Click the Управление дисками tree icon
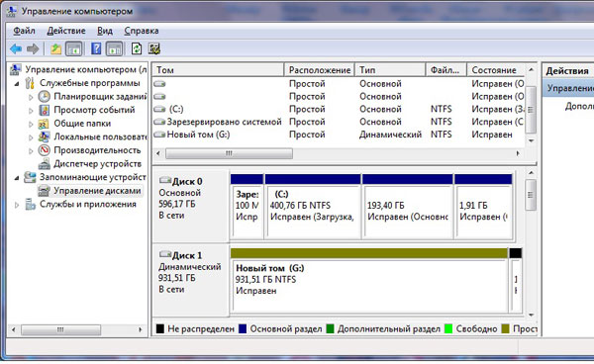Viewport: 594px width, 364px height. point(45,191)
